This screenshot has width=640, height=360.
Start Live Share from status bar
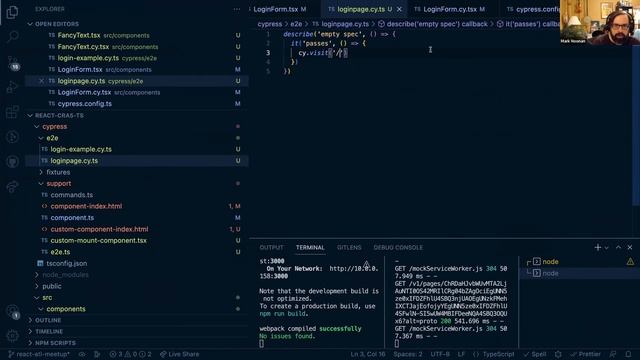[x=180, y=354]
